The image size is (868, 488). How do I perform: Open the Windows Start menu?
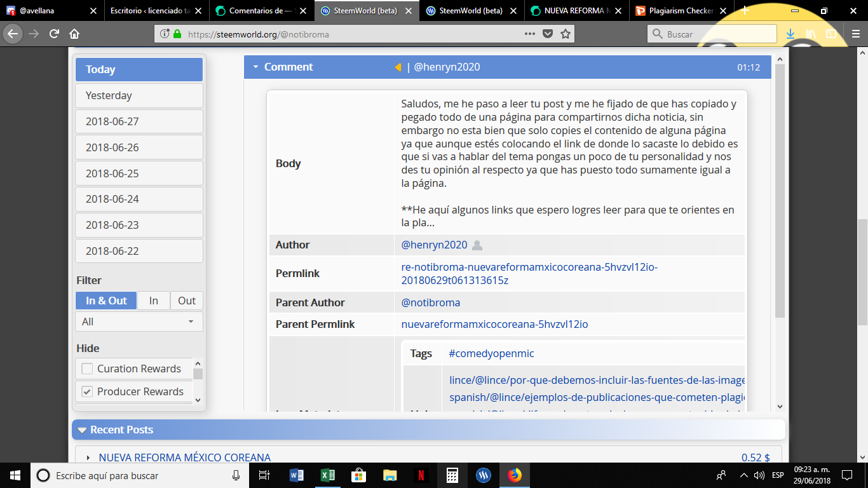pos(15,475)
